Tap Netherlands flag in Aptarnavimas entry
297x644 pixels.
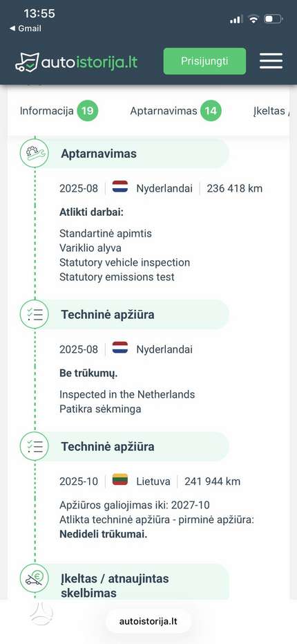[x=119, y=187]
